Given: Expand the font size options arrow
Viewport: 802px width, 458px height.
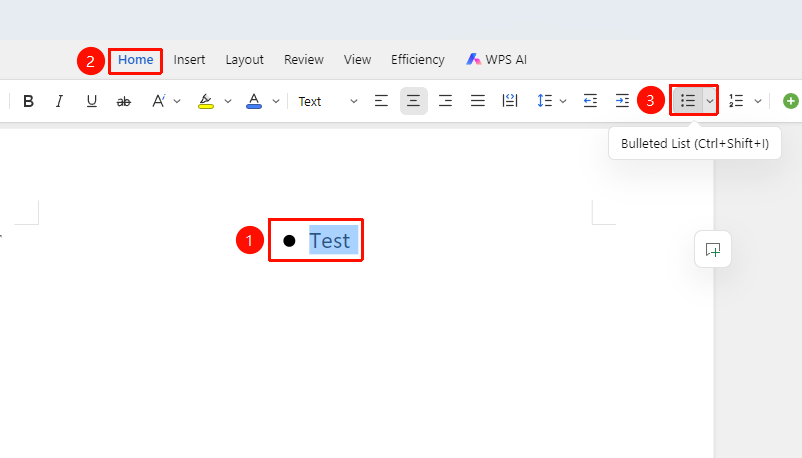Looking at the screenshot, I should [177, 101].
